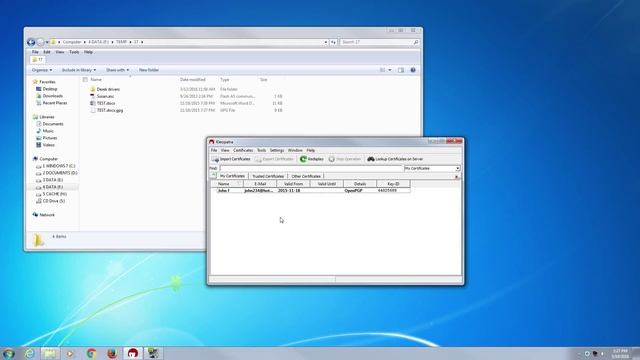640x360 pixels.
Task: Click the blue Help icon in Explorer
Action: point(413,70)
